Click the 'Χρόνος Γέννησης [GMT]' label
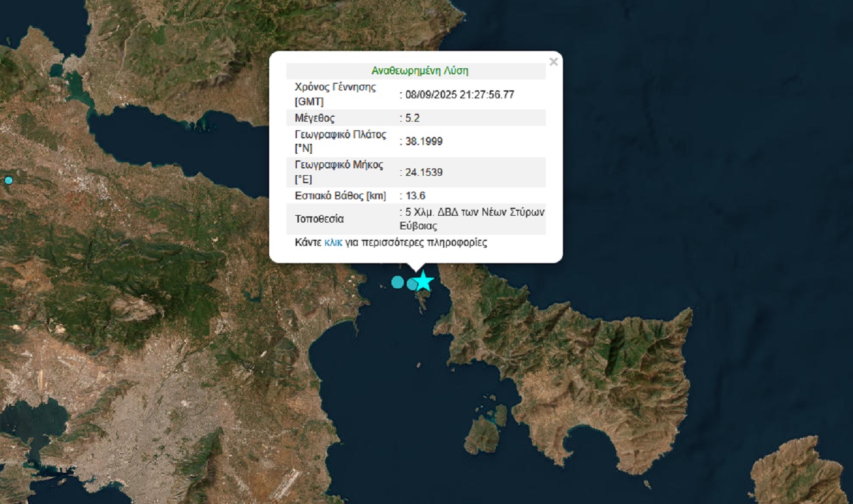The width and height of the screenshot is (853, 504). pyautogui.click(x=335, y=94)
